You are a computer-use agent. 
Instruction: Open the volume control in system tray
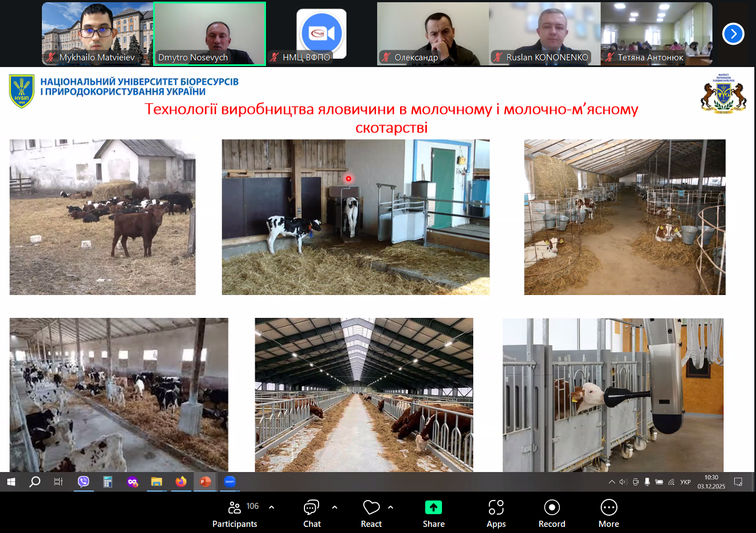tap(624, 482)
